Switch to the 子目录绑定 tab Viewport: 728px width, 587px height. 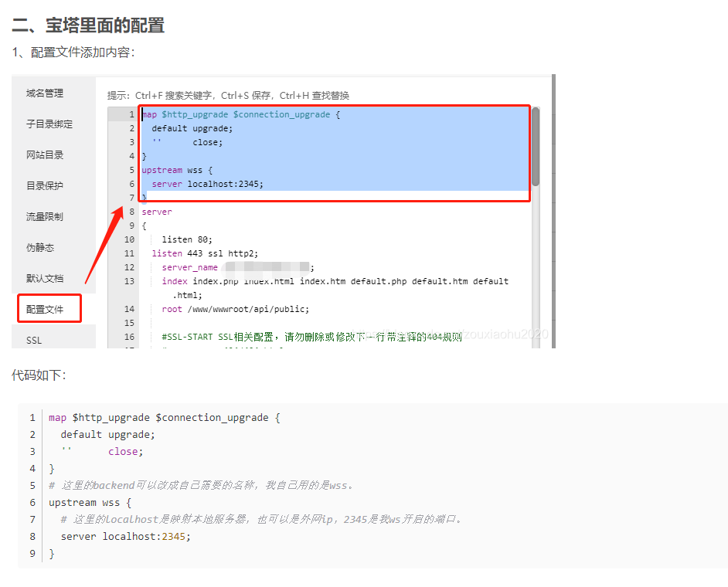click(x=49, y=124)
